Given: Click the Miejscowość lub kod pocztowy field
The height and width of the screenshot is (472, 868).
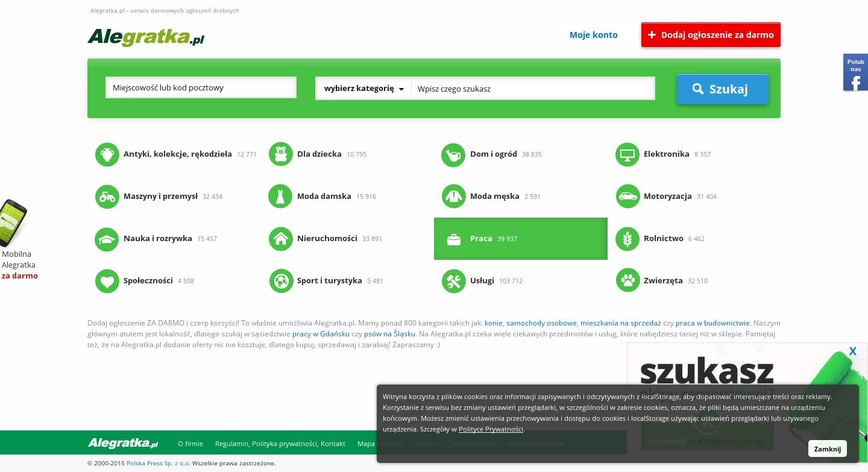Looking at the screenshot, I should [201, 88].
